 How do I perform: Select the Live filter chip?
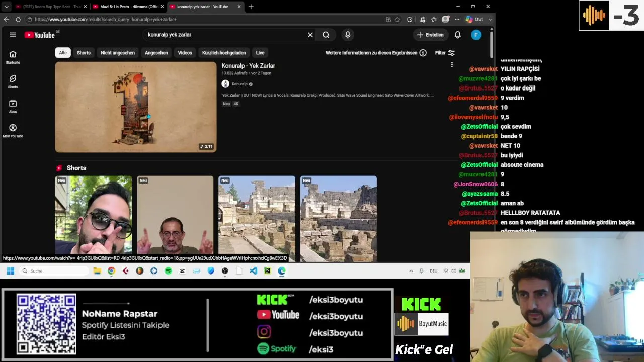(x=260, y=53)
